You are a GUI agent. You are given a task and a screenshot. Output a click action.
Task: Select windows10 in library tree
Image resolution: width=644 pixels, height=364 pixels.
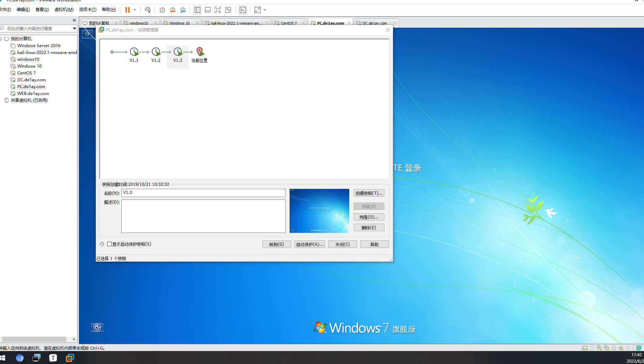point(28,59)
